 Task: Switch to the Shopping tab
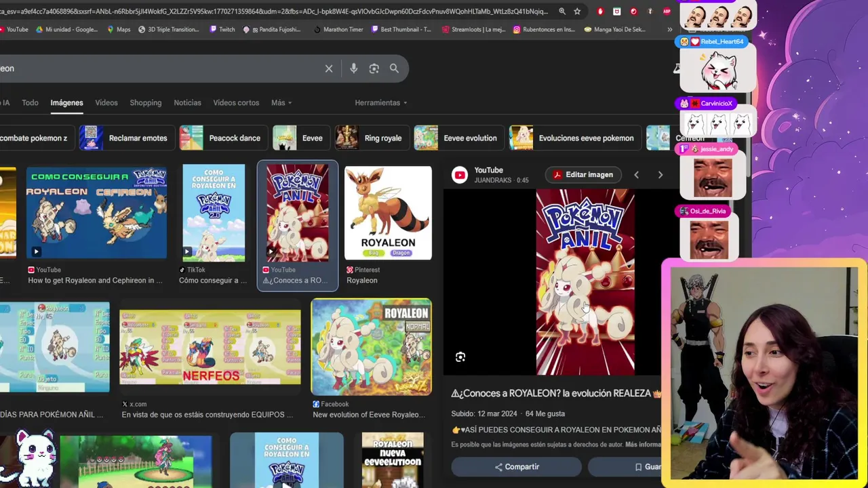point(146,103)
